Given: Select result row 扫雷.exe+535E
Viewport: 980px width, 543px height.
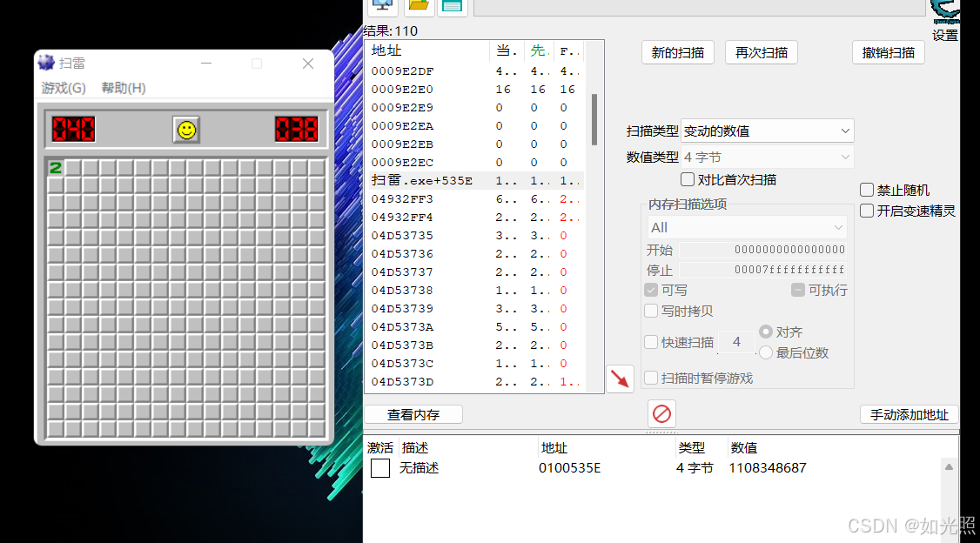Looking at the screenshot, I should (476, 181).
